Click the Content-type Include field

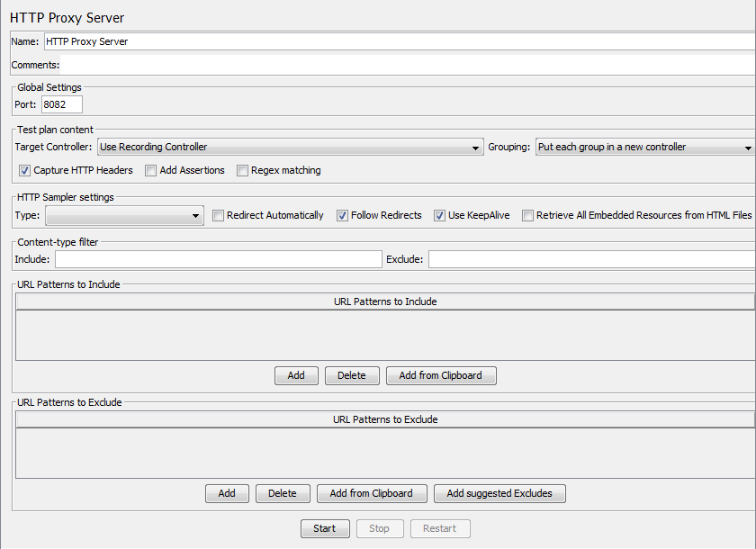pyautogui.click(x=219, y=259)
